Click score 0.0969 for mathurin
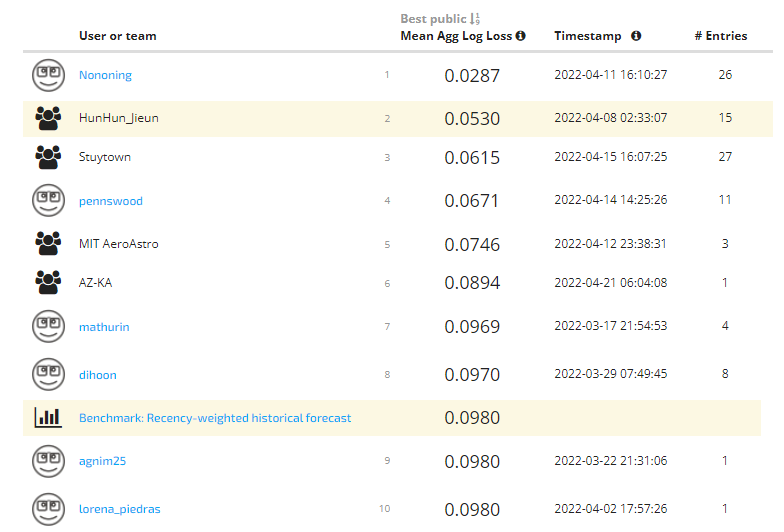Viewport: 784px width, 532px height. click(472, 326)
